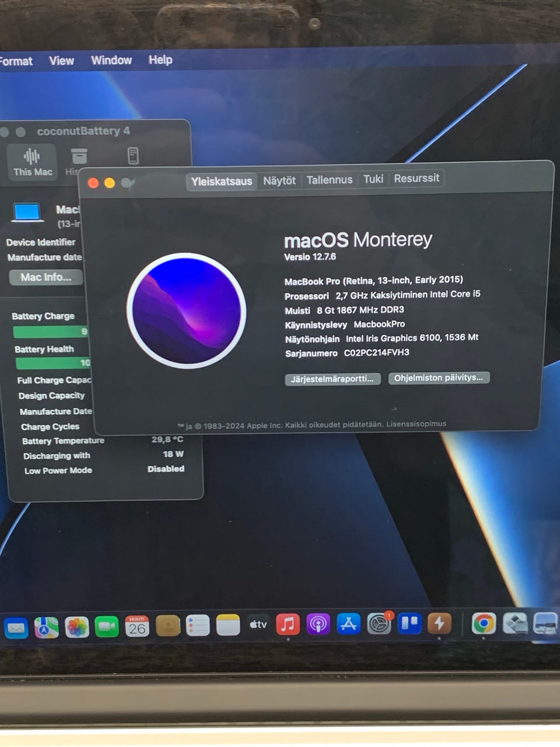The image size is (560, 747).
Task: Click the Device Identifier label
Action: (41, 242)
